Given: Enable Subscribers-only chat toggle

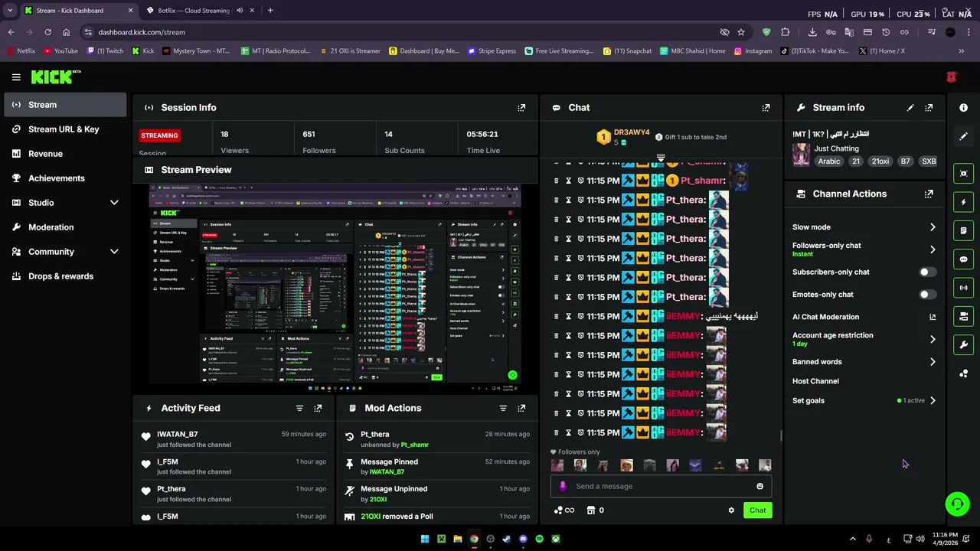Looking at the screenshot, I should click(x=926, y=272).
